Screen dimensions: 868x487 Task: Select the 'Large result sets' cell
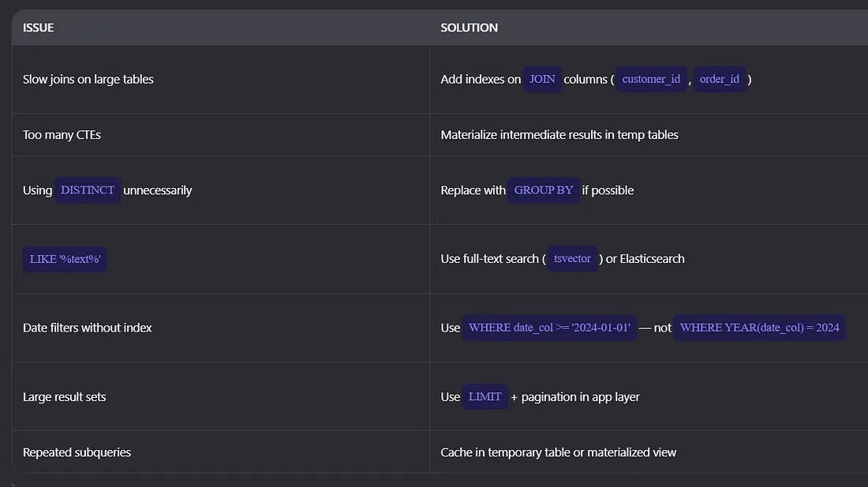coord(64,397)
